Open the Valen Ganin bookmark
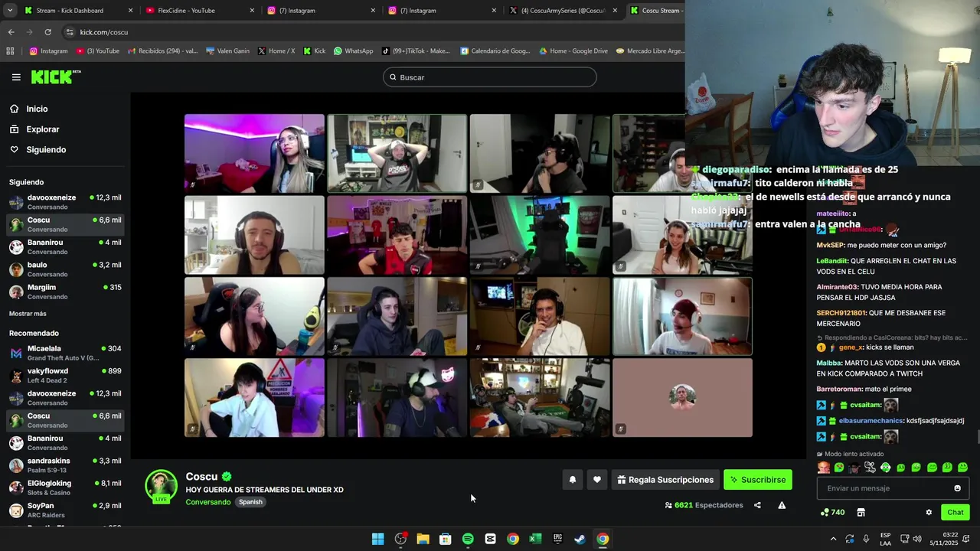980x551 pixels. pyautogui.click(x=228, y=51)
